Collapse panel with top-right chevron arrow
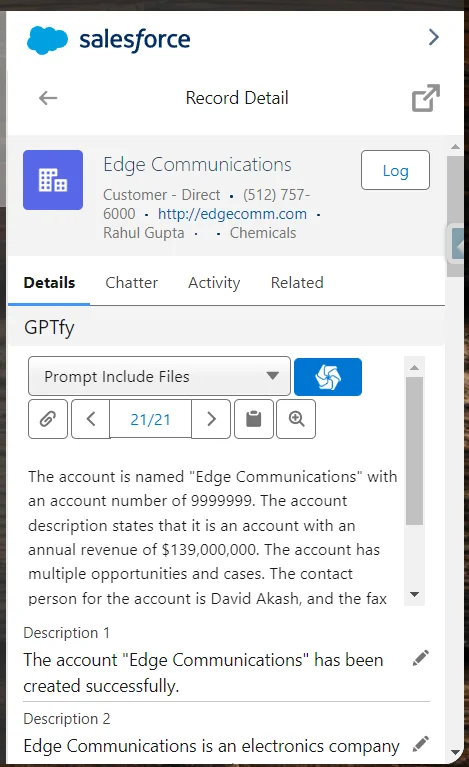 click(x=433, y=37)
